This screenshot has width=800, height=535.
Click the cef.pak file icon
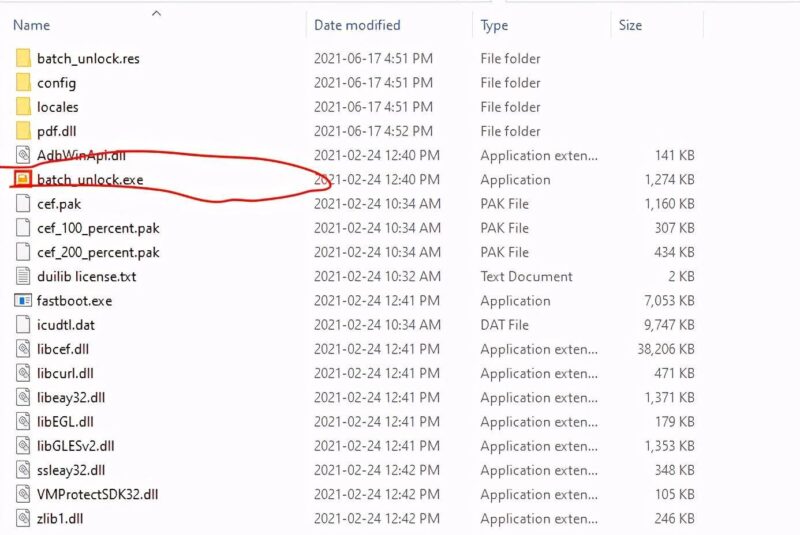(23, 204)
